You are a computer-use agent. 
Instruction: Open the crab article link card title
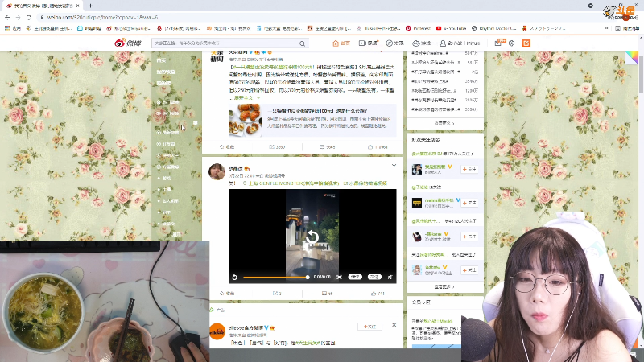[317, 111]
